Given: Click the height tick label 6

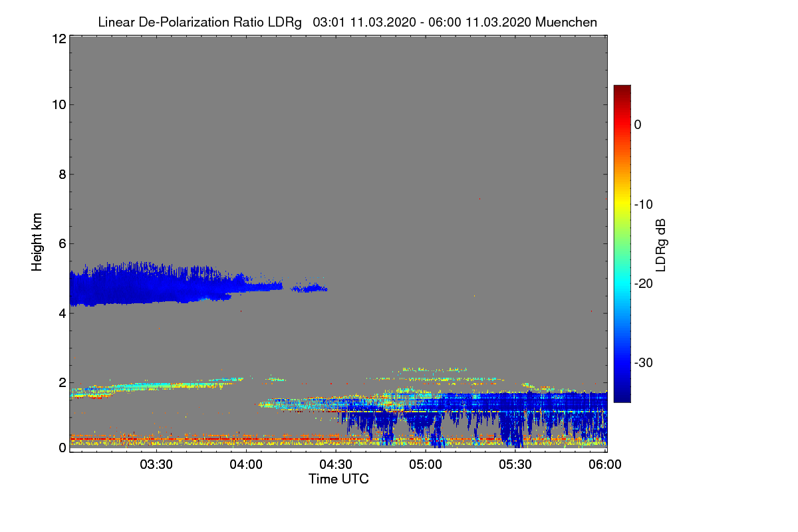Looking at the screenshot, I should pos(61,243).
